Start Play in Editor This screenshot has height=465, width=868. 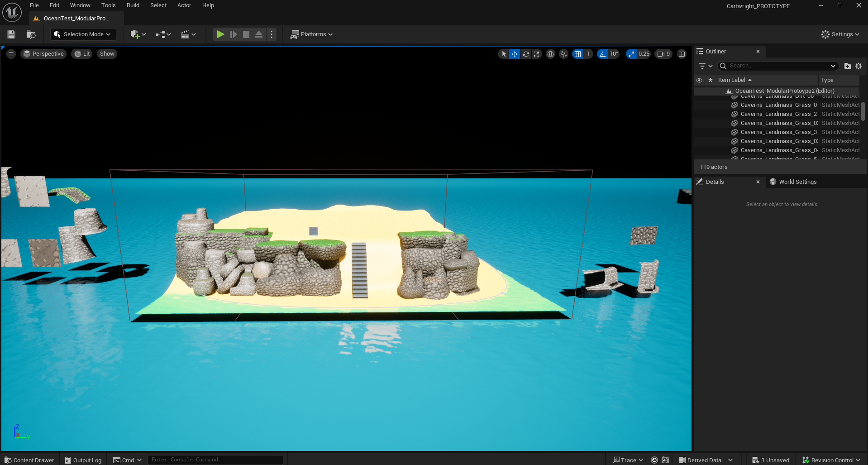pos(220,34)
